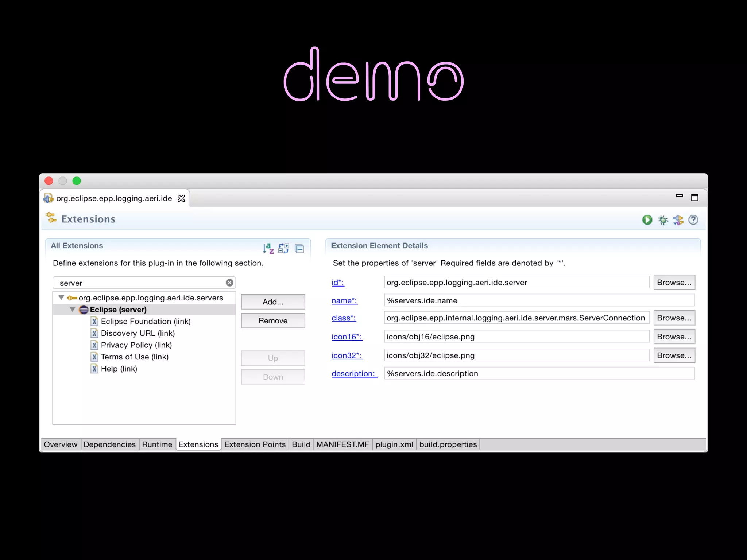Open the icon32* attribute link

[x=347, y=355]
